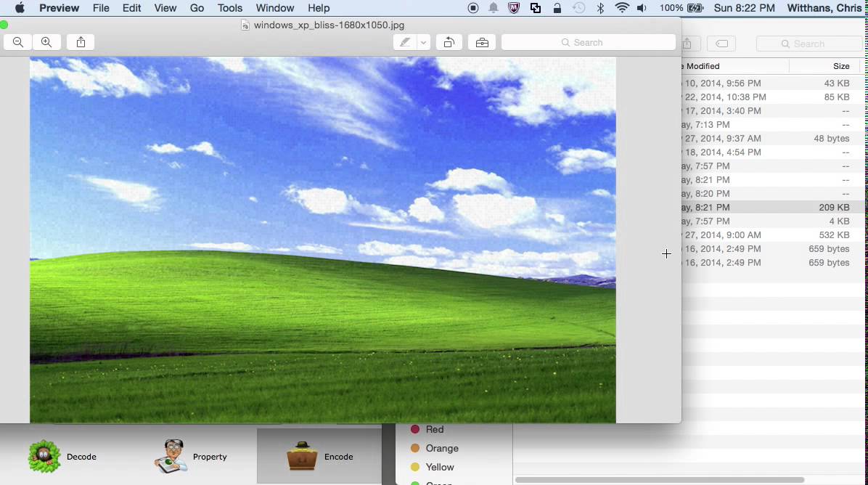Open the View menu

click(x=165, y=8)
